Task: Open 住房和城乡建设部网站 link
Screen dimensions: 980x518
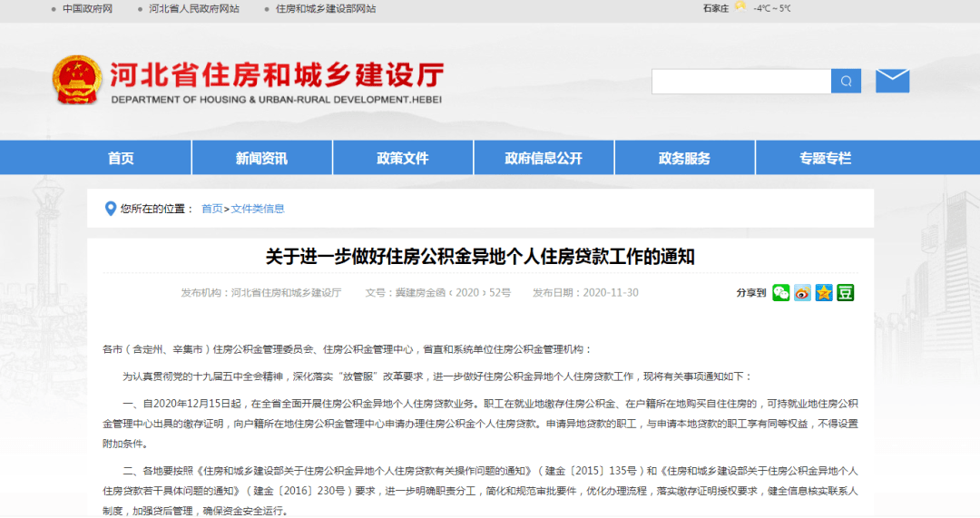Action: click(x=326, y=9)
